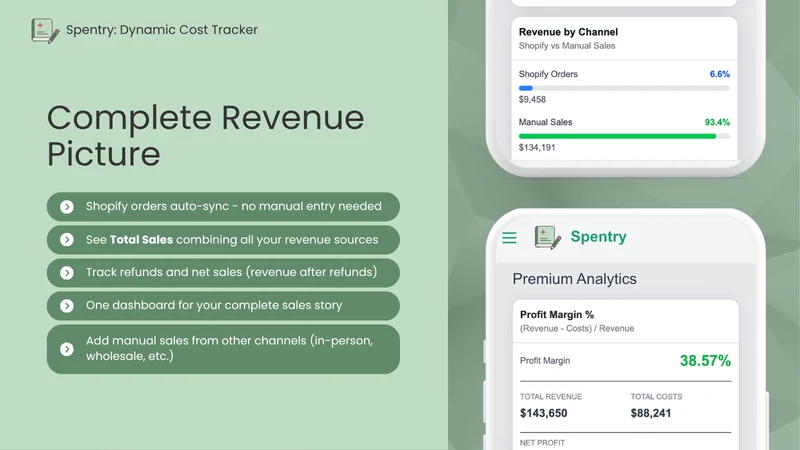Click the Premium Analytics heading
This screenshot has width=800, height=450.
tap(574, 279)
